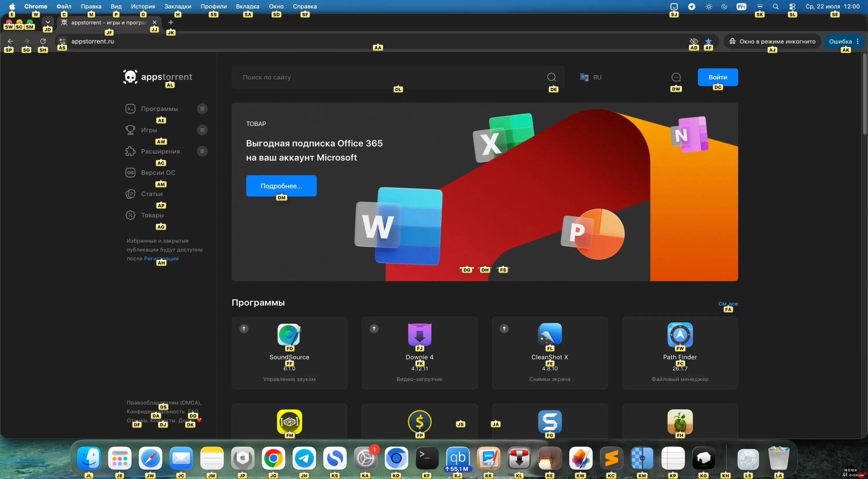Select the third banner slide indicator
868x479 pixels.
(503, 268)
